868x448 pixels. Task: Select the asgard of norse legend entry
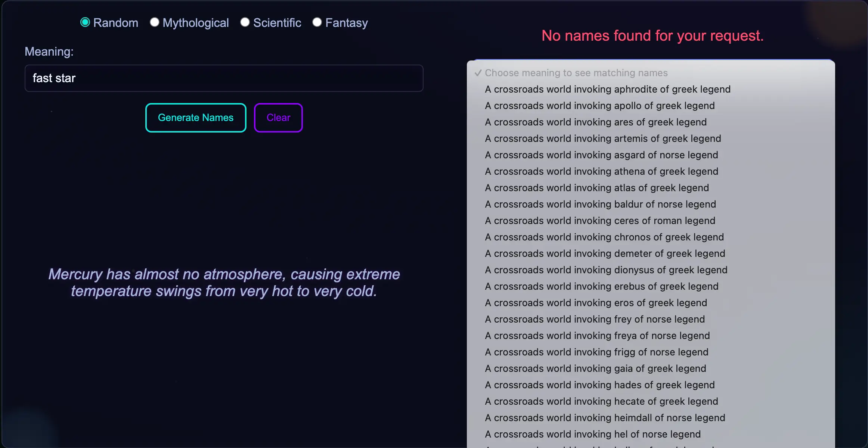point(601,155)
